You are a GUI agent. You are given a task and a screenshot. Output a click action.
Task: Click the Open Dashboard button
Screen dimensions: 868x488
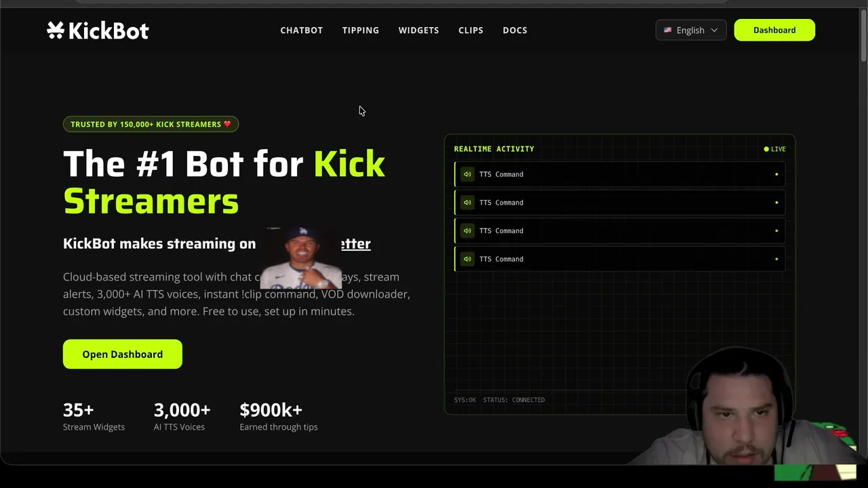123,354
